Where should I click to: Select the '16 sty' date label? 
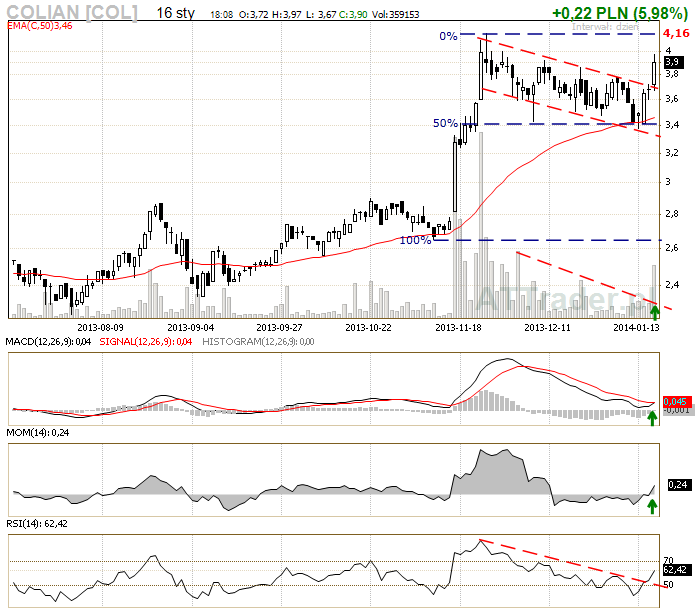tap(175, 13)
